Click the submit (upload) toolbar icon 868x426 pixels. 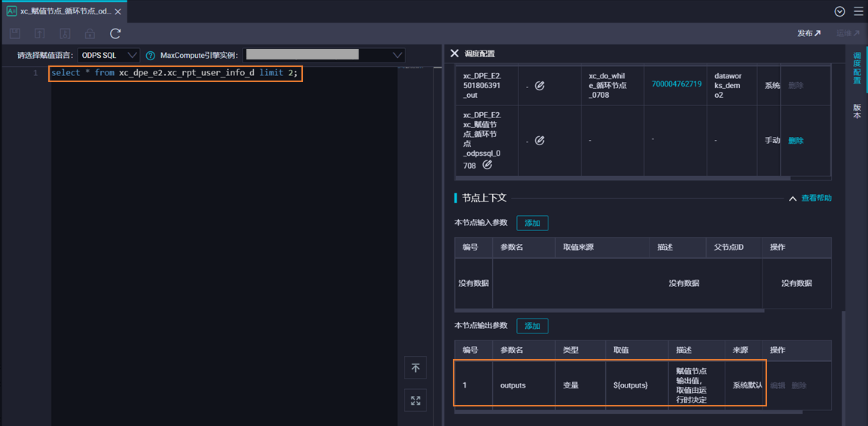pos(40,34)
